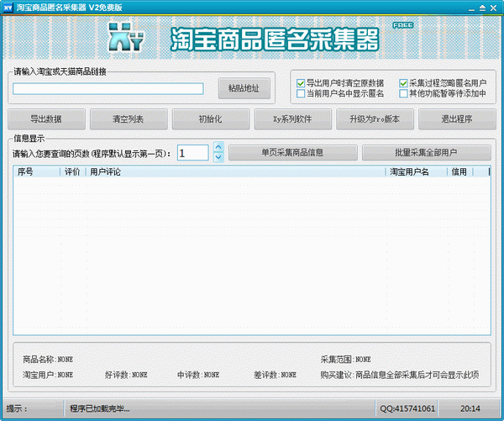Click the 评价 column header
The height and width of the screenshot is (421, 504).
pos(73,172)
